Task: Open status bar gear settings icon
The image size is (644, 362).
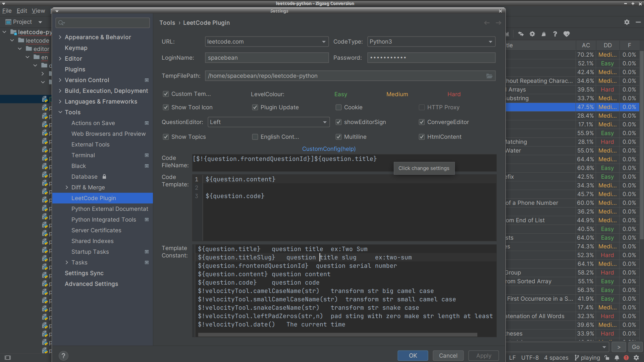Action: click(636, 358)
